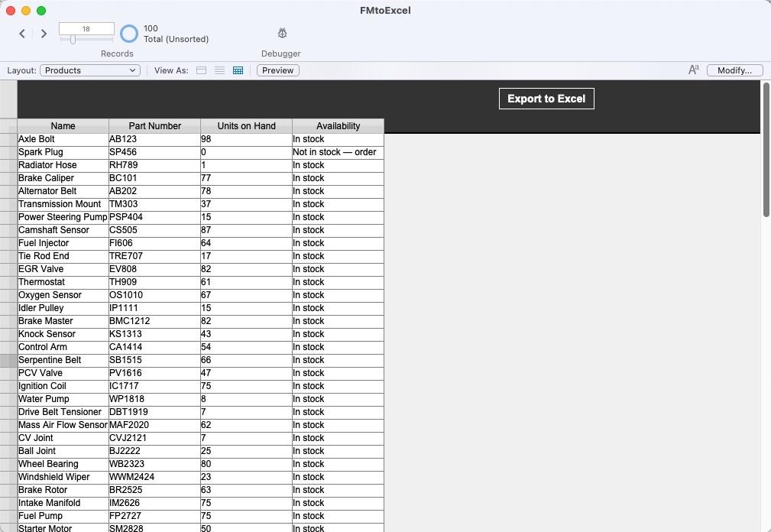Click the Modify... button
Screen dimensions: 771x532
click(733, 70)
